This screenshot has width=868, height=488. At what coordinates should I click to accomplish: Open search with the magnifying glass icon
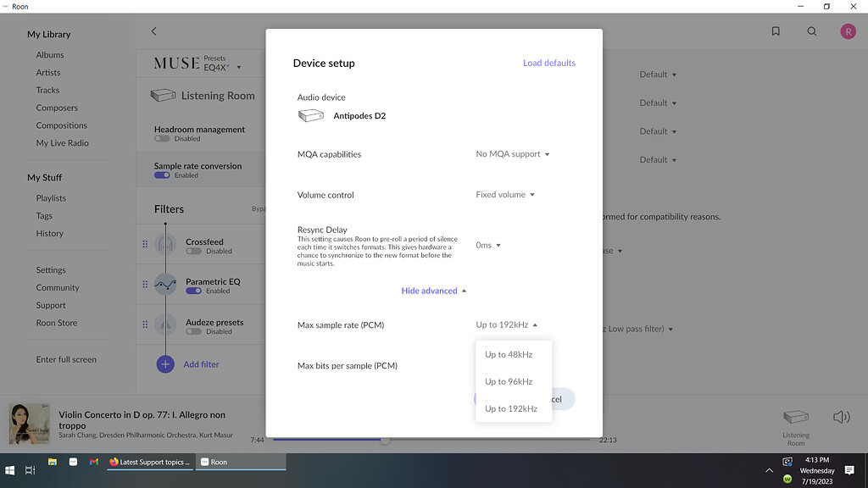coord(811,30)
